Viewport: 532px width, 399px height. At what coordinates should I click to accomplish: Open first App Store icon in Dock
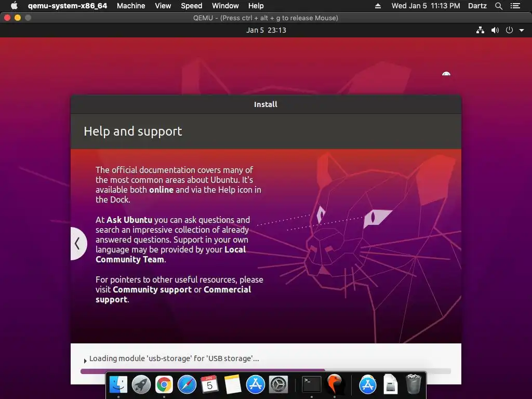click(256, 385)
